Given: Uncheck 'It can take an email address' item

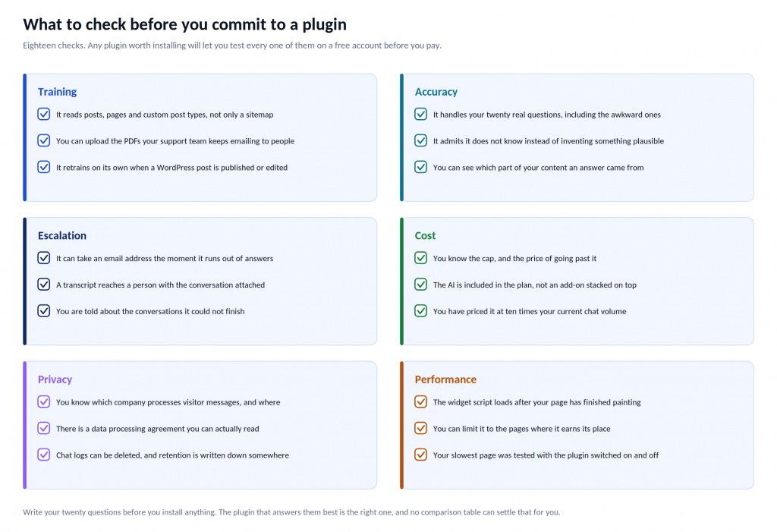Looking at the screenshot, I should tap(43, 258).
